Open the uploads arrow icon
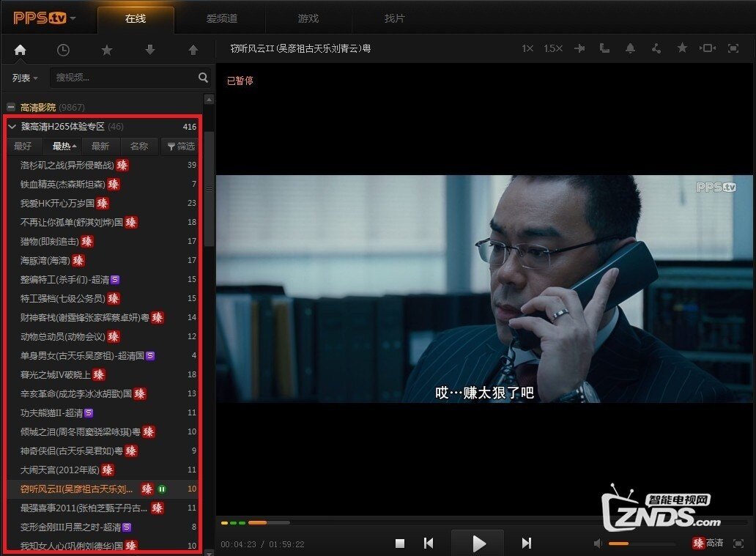The image size is (756, 556). pos(193,50)
